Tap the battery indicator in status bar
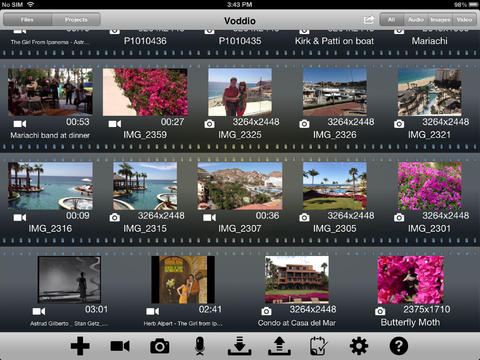Screen dimensions: 480x360 474,4
